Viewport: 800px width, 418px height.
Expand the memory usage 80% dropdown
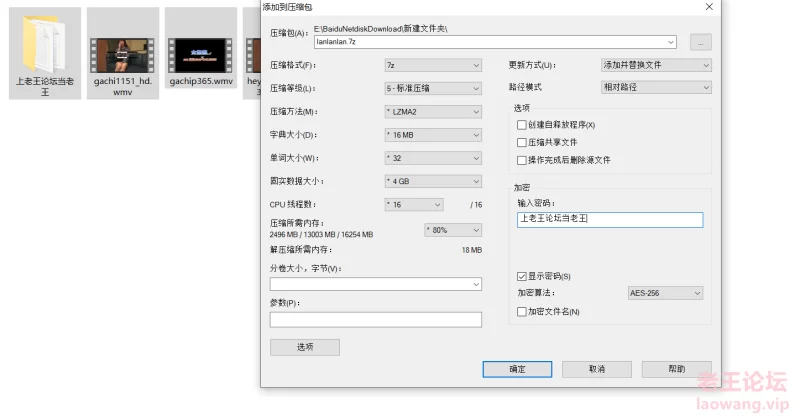(451, 229)
